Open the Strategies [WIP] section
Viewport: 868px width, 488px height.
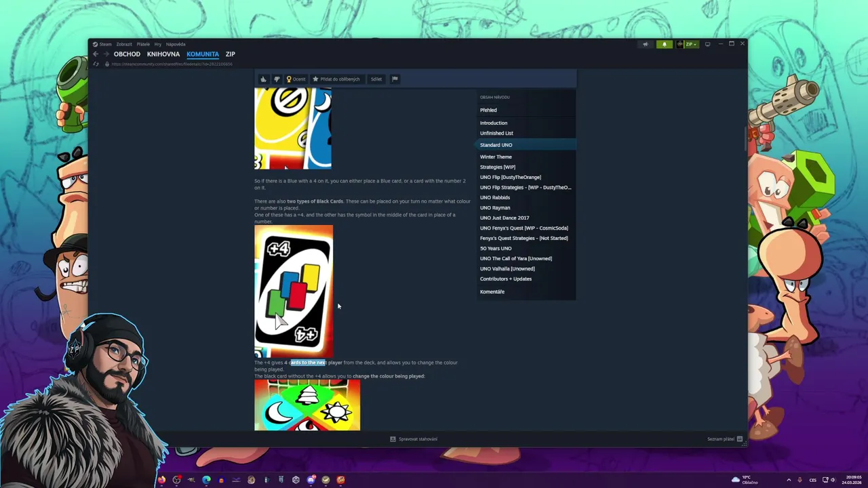(498, 167)
